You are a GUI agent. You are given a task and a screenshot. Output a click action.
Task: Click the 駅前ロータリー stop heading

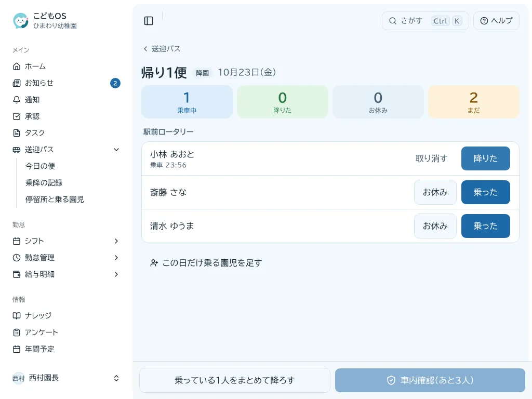point(168,132)
